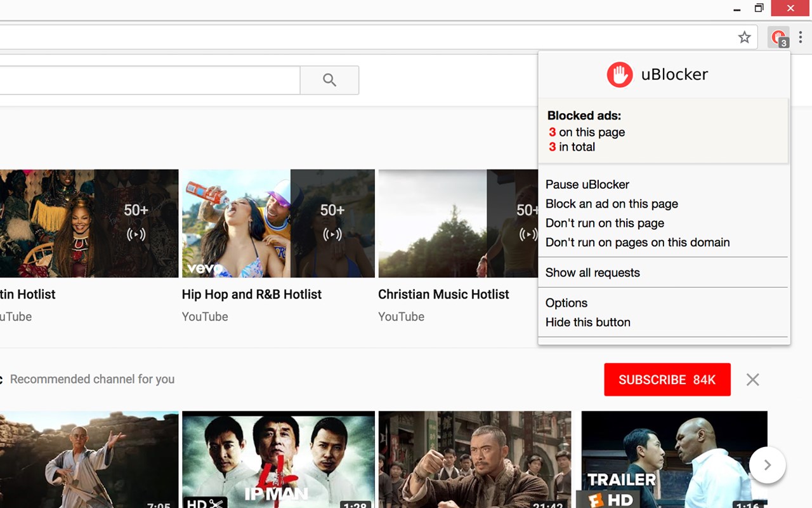Click the '3 in total' count
Screen dimensions: 812x508
(x=572, y=147)
